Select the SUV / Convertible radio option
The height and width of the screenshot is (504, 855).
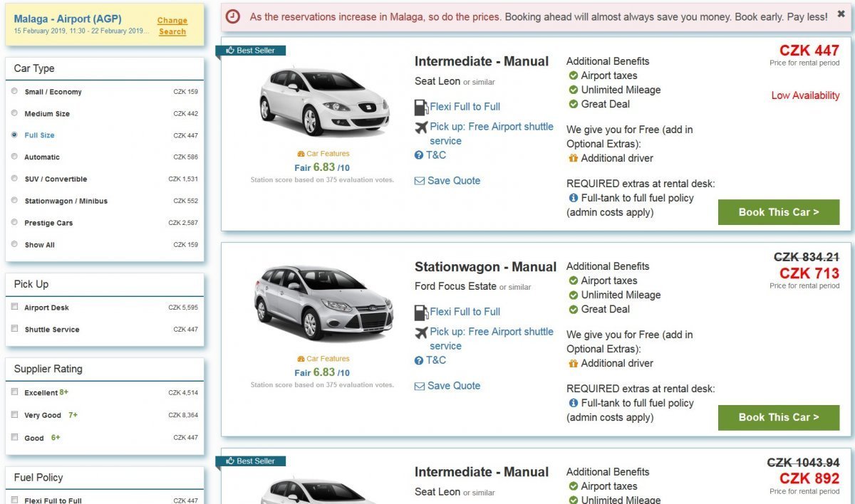pyautogui.click(x=15, y=179)
